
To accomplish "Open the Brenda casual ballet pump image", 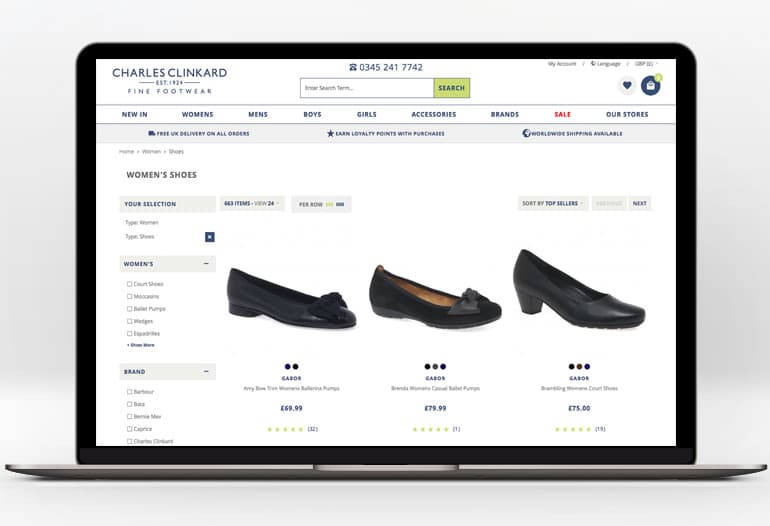I will [x=436, y=297].
